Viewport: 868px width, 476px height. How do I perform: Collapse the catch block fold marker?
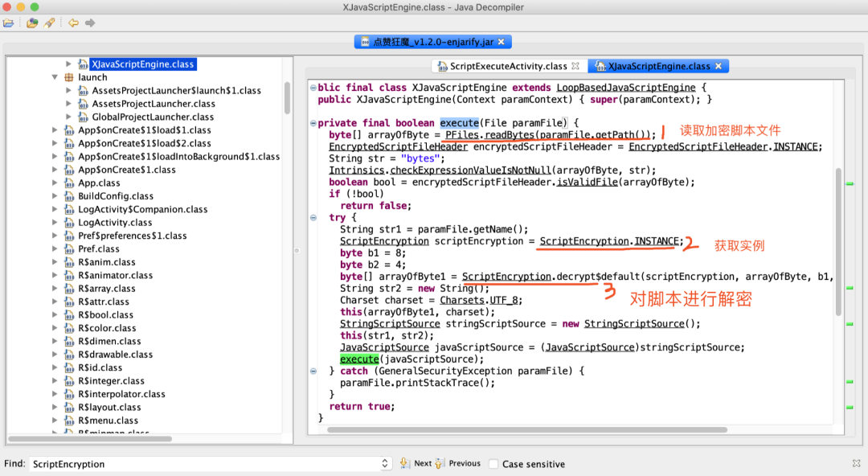[313, 371]
